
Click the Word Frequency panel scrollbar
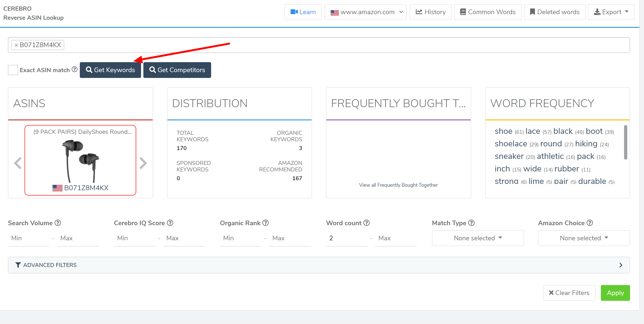625,142
